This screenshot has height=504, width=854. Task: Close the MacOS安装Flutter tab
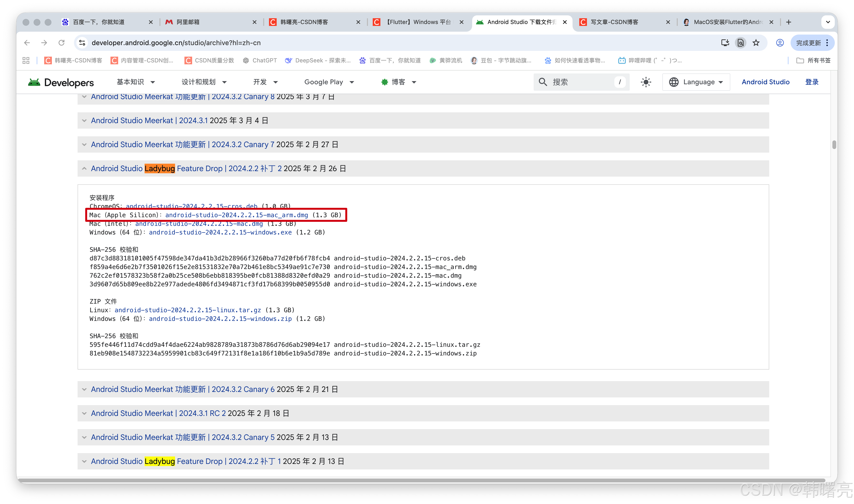[771, 22]
